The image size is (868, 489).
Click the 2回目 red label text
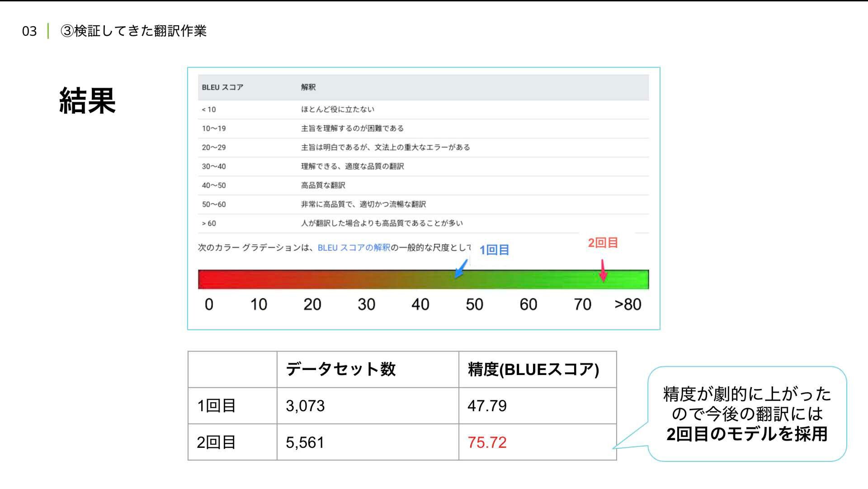pyautogui.click(x=603, y=243)
